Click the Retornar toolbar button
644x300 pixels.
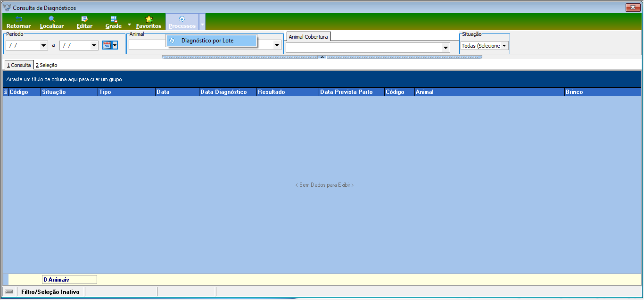pyautogui.click(x=19, y=22)
